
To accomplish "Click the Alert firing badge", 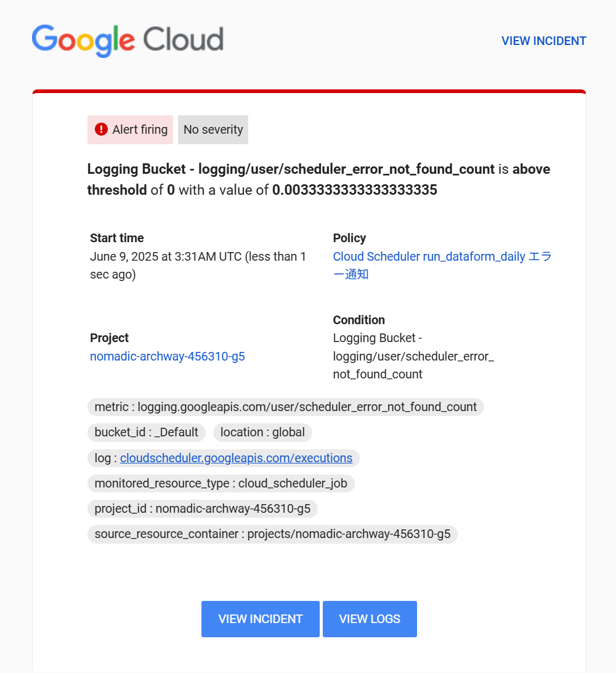I will point(130,129).
